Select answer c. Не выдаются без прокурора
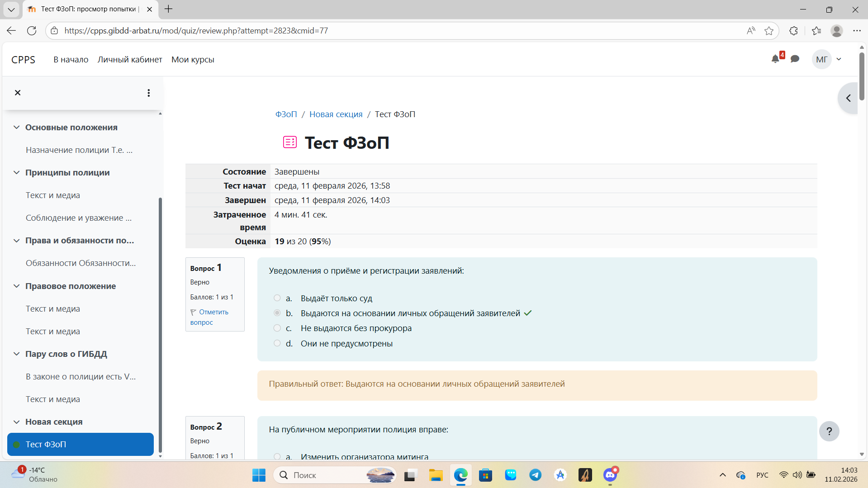Viewport: 868px width, 488px height. (x=277, y=328)
